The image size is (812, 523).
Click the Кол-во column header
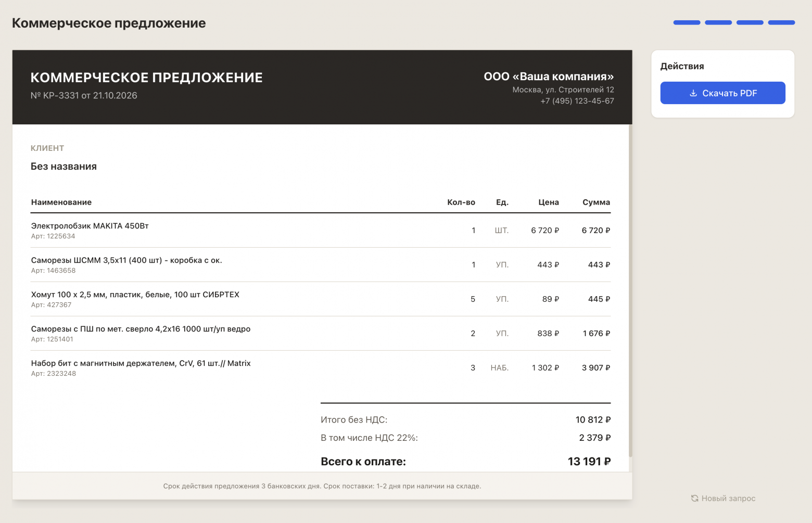coord(461,202)
